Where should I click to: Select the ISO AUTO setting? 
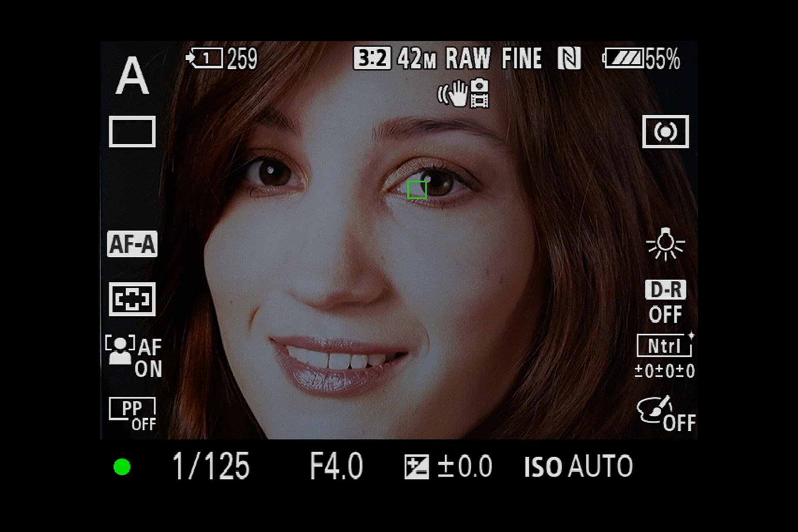click(x=578, y=466)
